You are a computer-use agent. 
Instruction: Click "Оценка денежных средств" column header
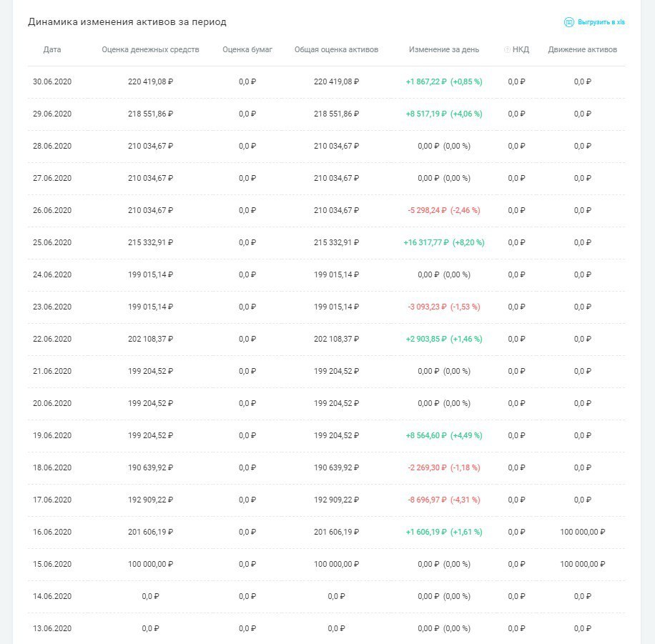coord(150,50)
